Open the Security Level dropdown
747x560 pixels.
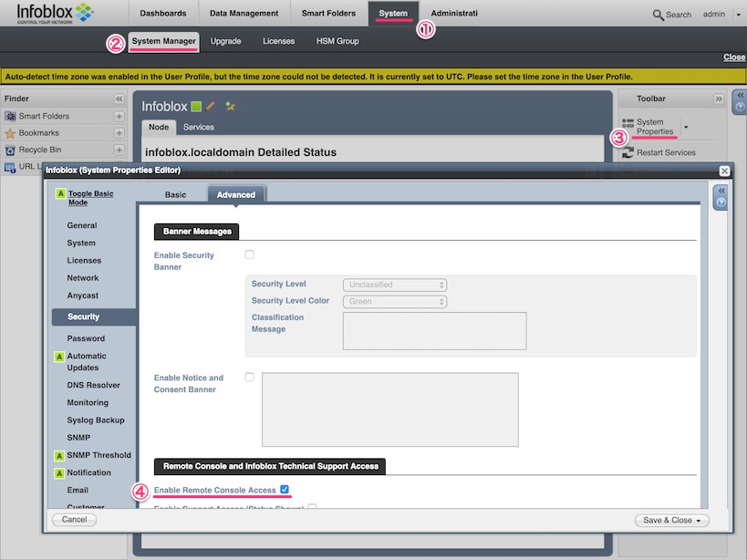point(395,285)
